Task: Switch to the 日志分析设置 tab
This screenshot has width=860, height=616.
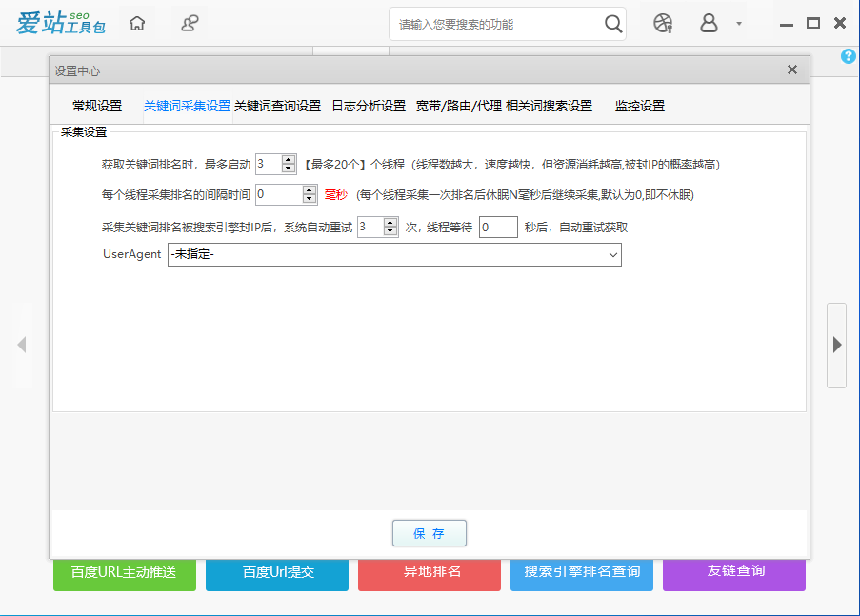Action: point(369,106)
